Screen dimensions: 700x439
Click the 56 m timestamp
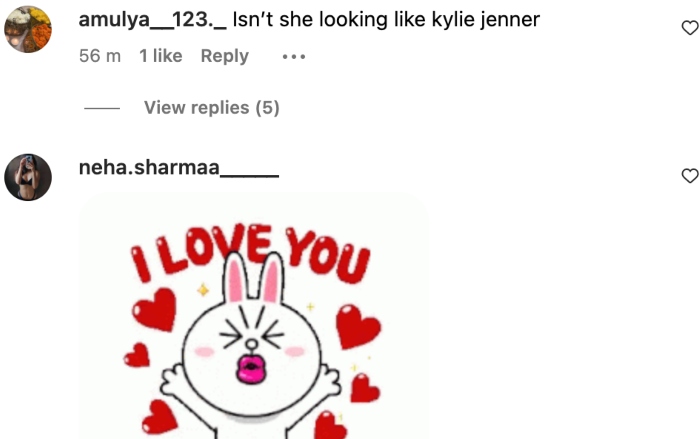[100, 56]
